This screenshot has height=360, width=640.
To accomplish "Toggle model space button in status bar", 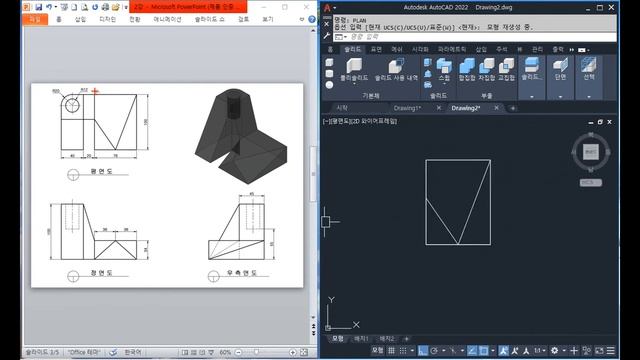I will [x=378, y=351].
